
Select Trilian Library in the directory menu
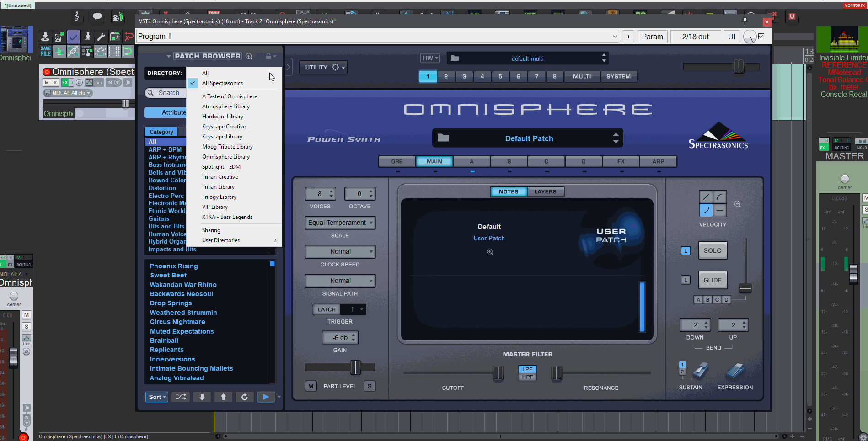click(218, 187)
